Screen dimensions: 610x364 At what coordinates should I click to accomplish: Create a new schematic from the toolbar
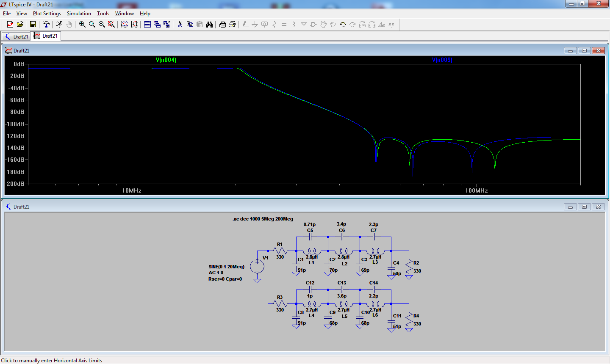coord(10,25)
